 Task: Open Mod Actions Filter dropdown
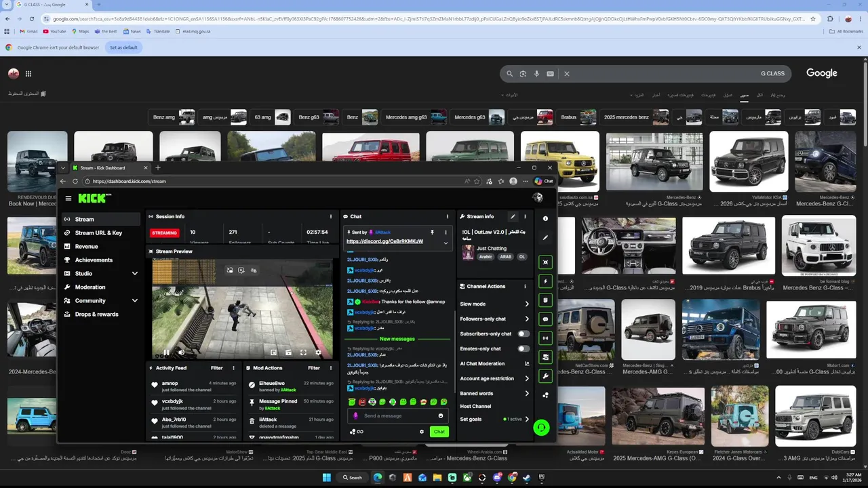(314, 368)
